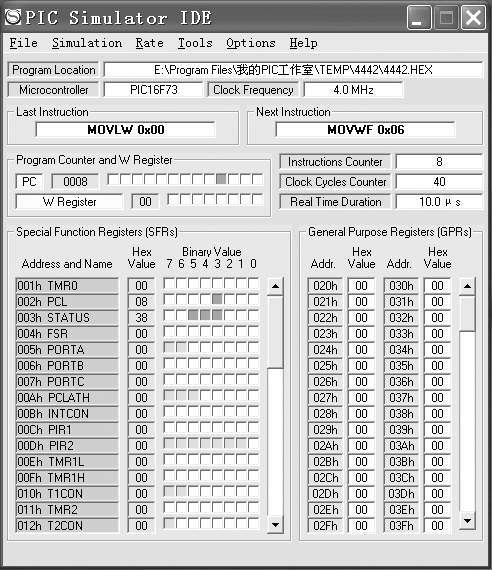The image size is (492, 570).
Task: Select the 00Ah PCLATH register row
Action: coord(67,398)
